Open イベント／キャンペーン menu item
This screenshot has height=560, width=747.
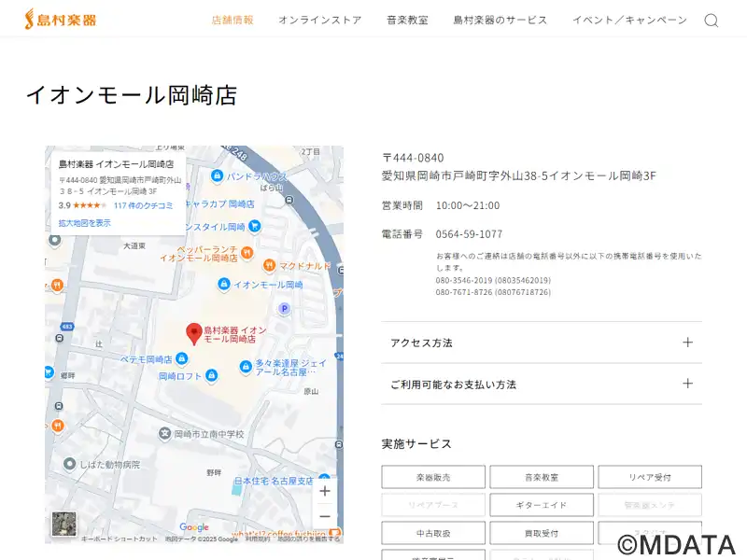coord(629,20)
